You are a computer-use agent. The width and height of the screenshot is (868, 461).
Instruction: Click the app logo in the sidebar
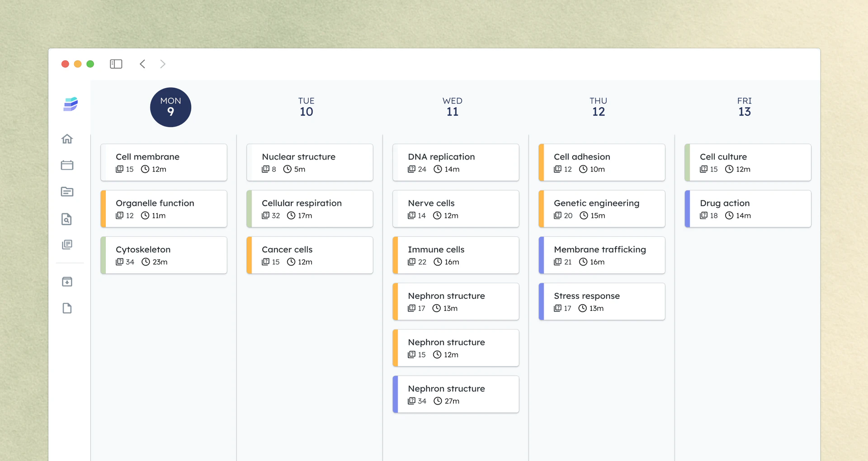(71, 104)
